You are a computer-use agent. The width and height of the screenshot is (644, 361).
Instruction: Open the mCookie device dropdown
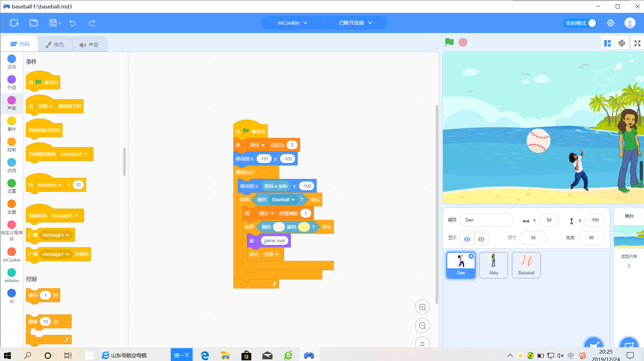(x=293, y=23)
